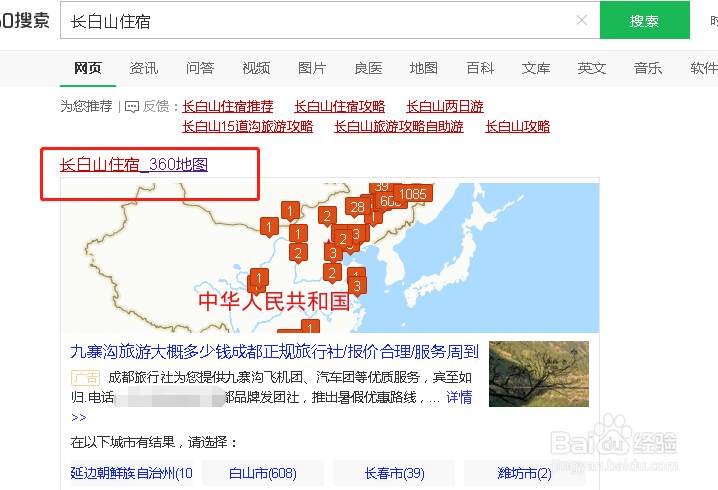Open the 地图 tab
Viewport: 718px width, 490px height.
(424, 68)
